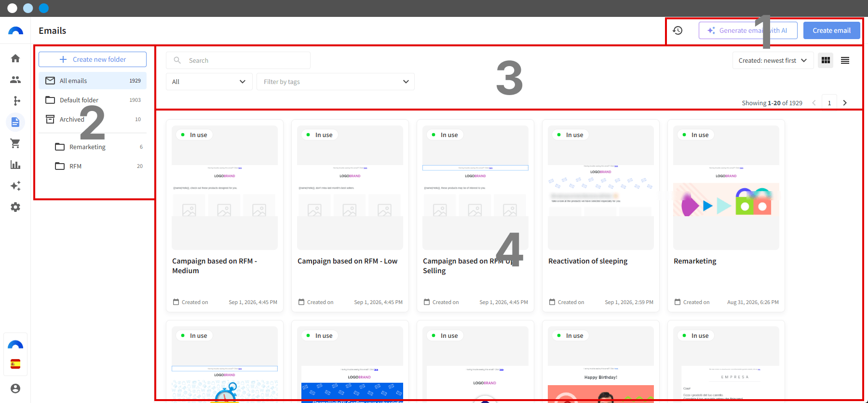Open the RFM subfolder
The width and height of the screenshot is (868, 403).
click(97, 166)
